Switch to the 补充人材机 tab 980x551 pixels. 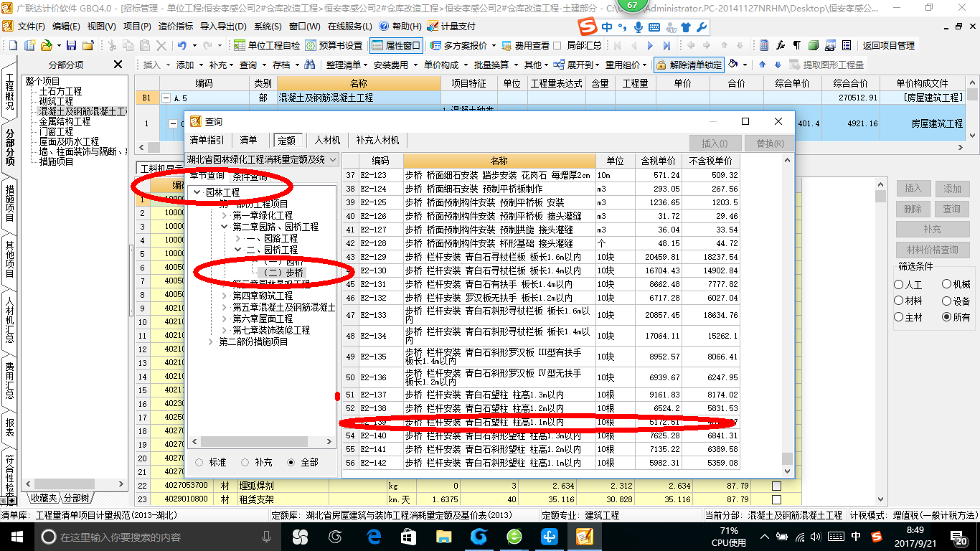pyautogui.click(x=377, y=140)
